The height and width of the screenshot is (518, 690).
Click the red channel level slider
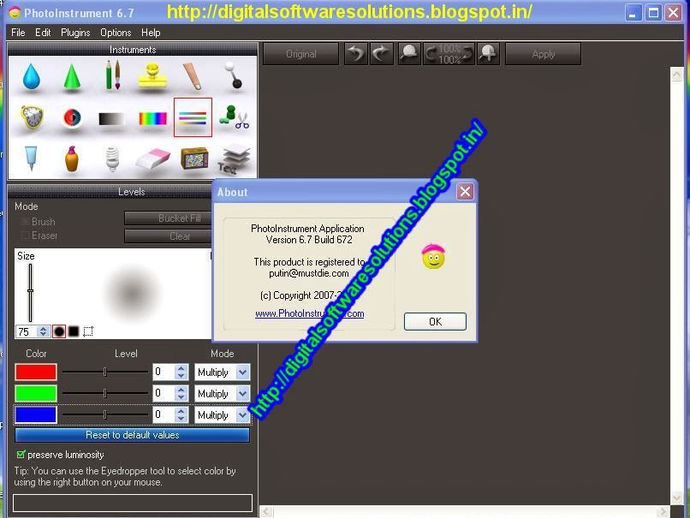pos(105,372)
